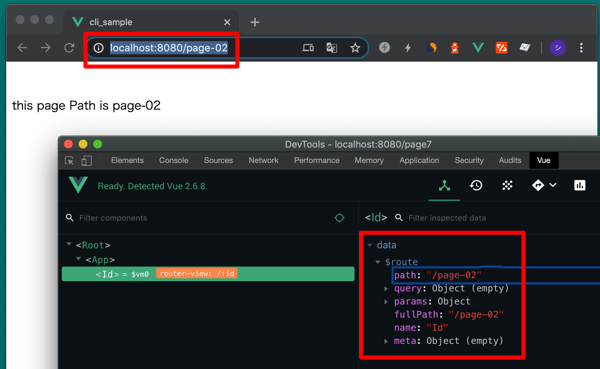This screenshot has height=369, width=600.
Task: Reload the localhost page
Action: tap(69, 48)
